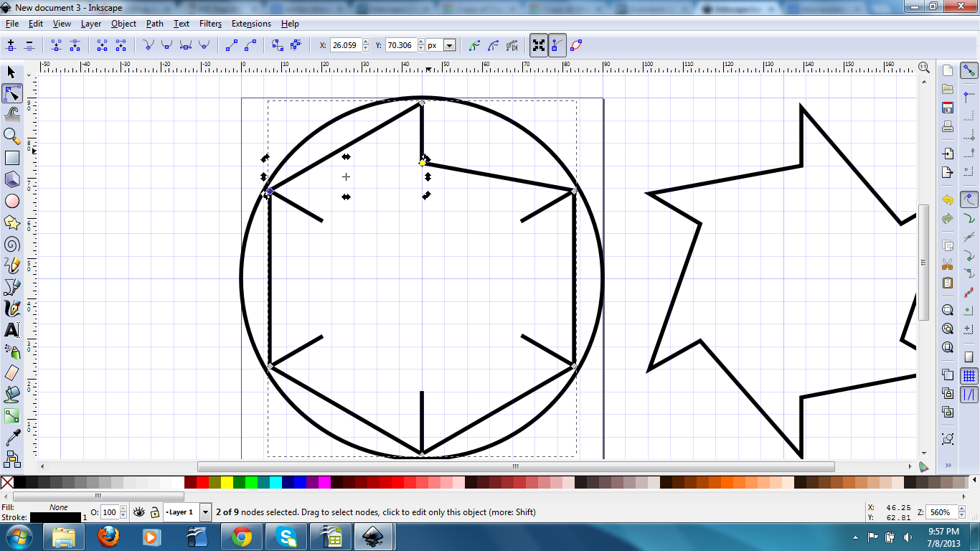Select the Connector tool
Image resolution: width=980 pixels, height=551 pixels.
11,458
